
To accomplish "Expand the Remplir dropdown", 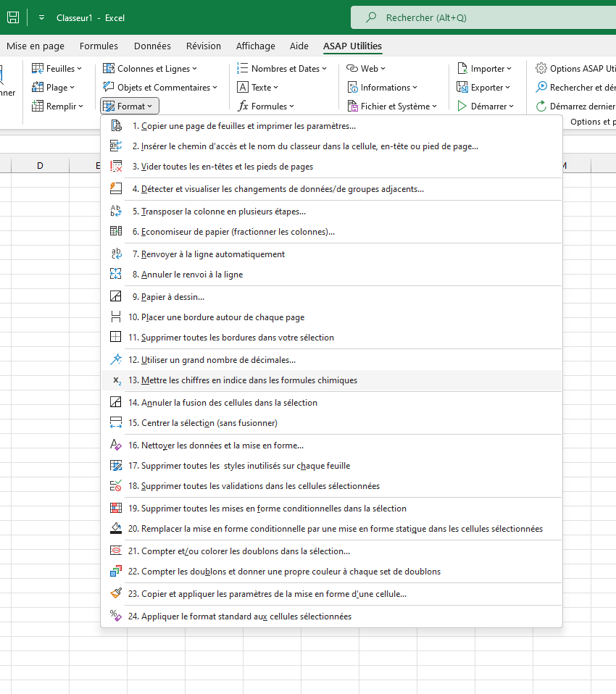I will coord(57,106).
